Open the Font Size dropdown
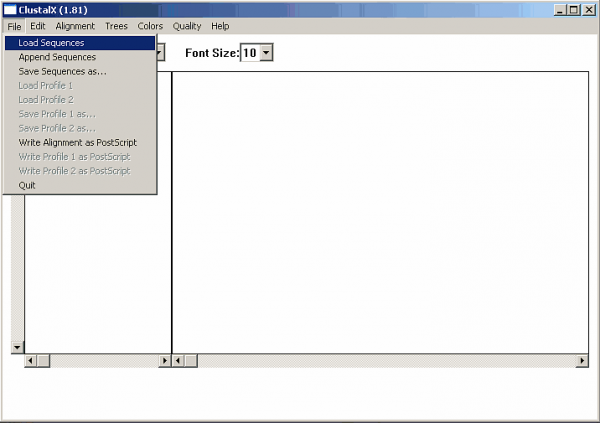 pos(266,52)
